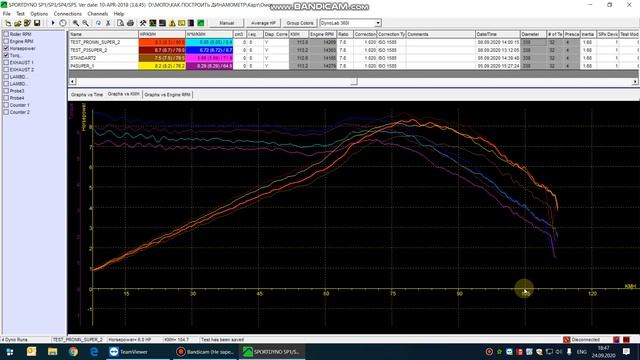Open Chrome from the taskbar
Screen dimensions: 640x360
coord(73,351)
